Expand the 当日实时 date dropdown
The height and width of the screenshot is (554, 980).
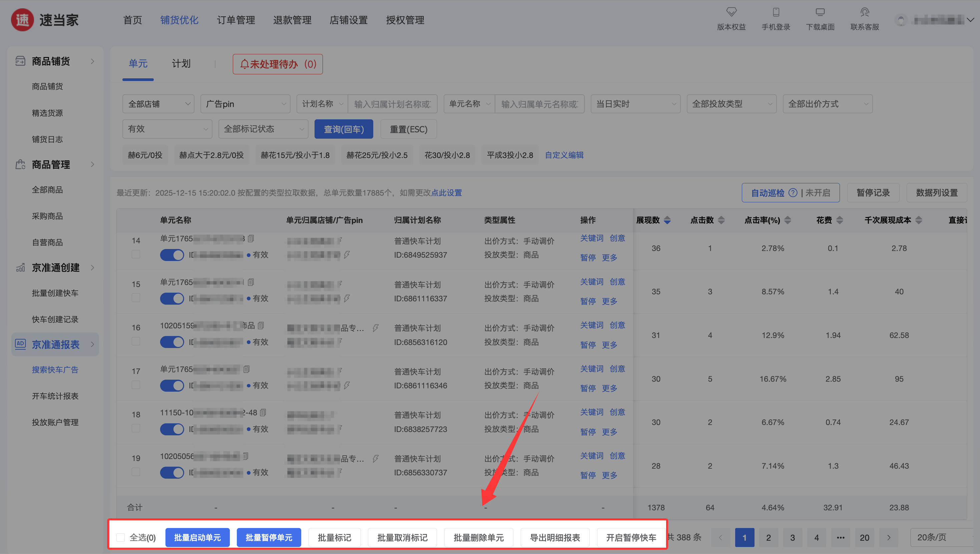tap(635, 104)
